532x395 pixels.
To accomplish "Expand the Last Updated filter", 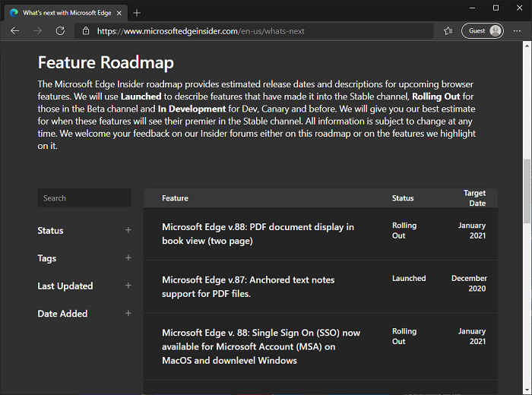I will (128, 286).
